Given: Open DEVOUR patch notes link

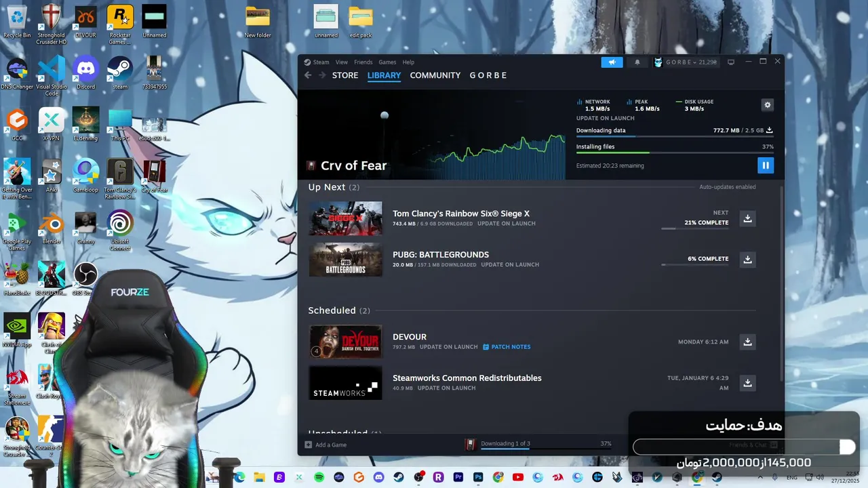Looking at the screenshot, I should [x=507, y=347].
